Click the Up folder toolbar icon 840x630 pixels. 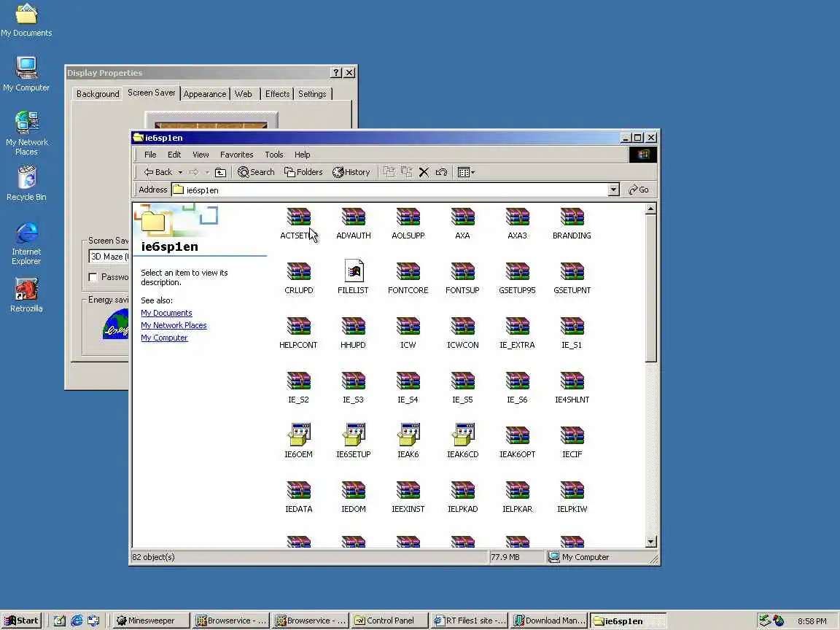[220, 172]
